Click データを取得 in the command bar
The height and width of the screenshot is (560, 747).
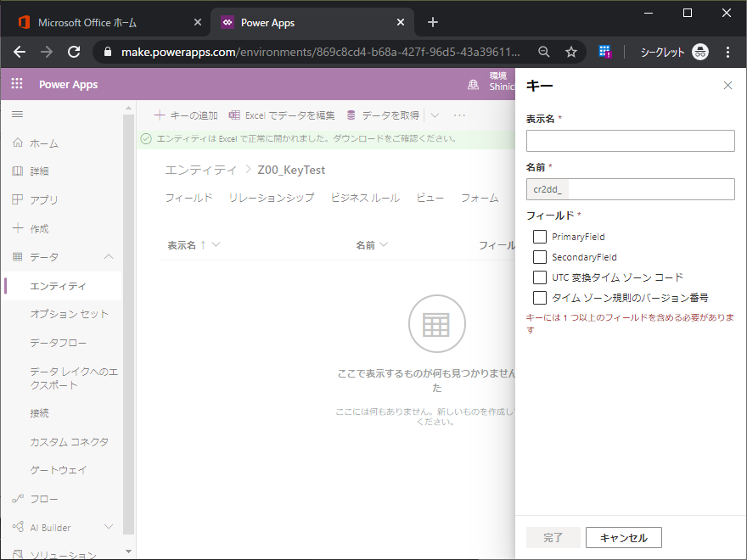tap(383, 115)
